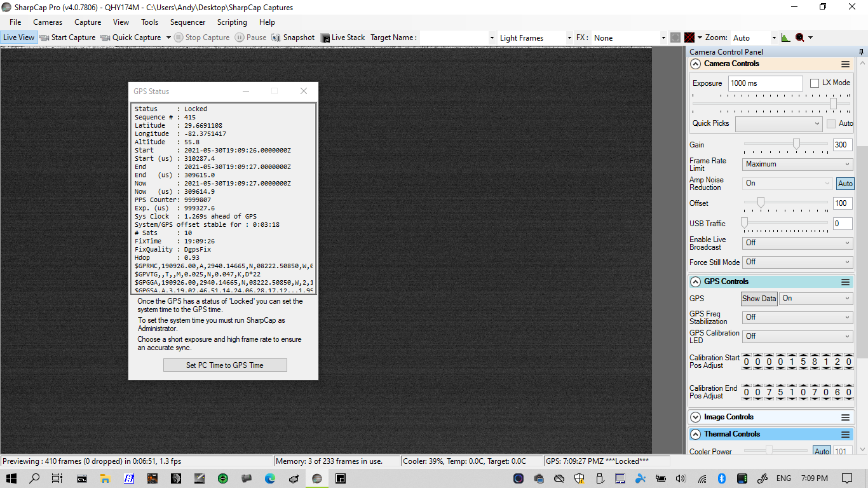Toggle the Live View button

pos(18,37)
